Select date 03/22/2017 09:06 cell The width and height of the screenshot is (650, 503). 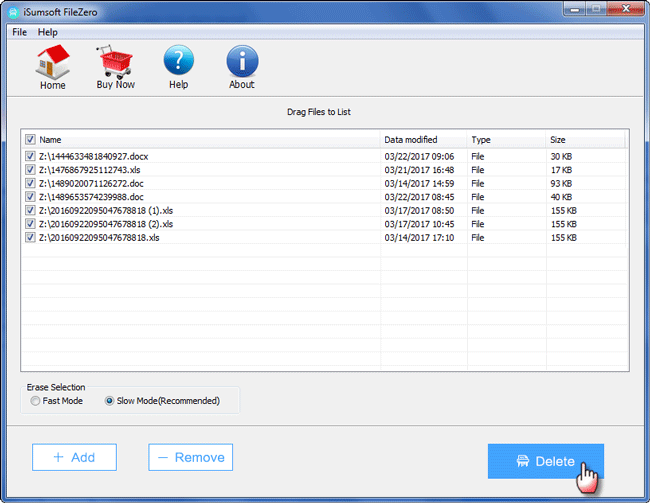pyautogui.click(x=419, y=156)
